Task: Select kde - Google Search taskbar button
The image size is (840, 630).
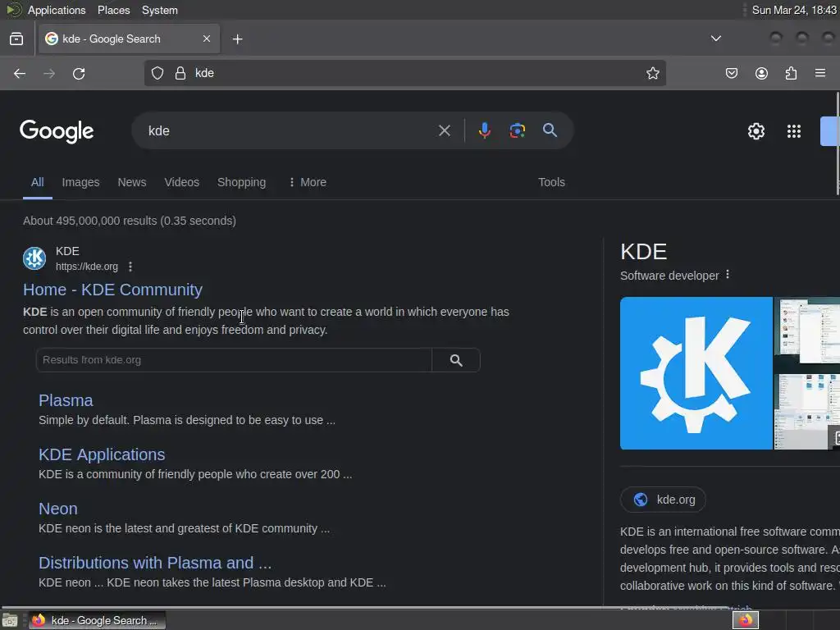Action: (97, 620)
